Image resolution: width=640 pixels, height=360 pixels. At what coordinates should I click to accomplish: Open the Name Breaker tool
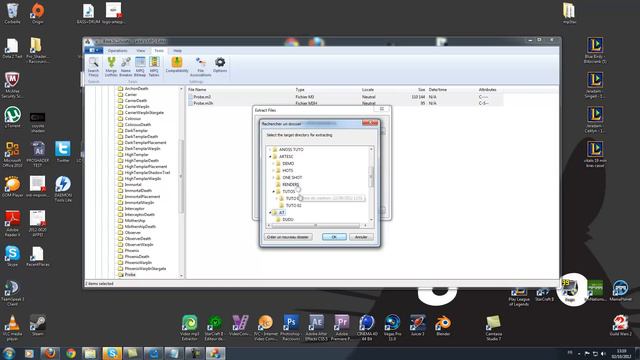[126, 67]
